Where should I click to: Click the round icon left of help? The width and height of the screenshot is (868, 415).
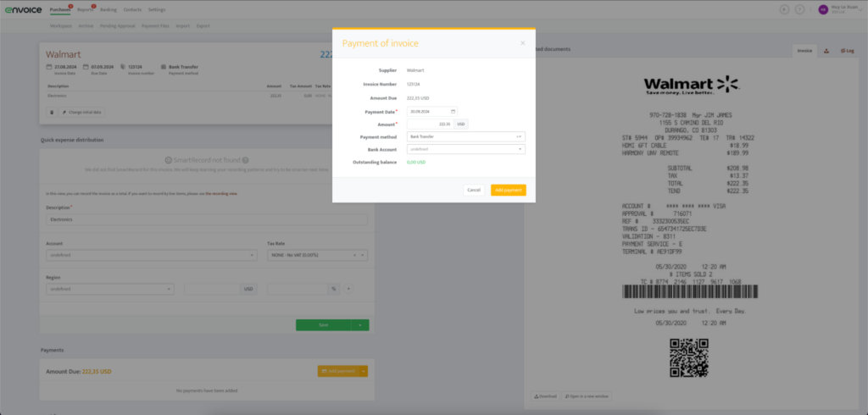pyautogui.click(x=784, y=9)
